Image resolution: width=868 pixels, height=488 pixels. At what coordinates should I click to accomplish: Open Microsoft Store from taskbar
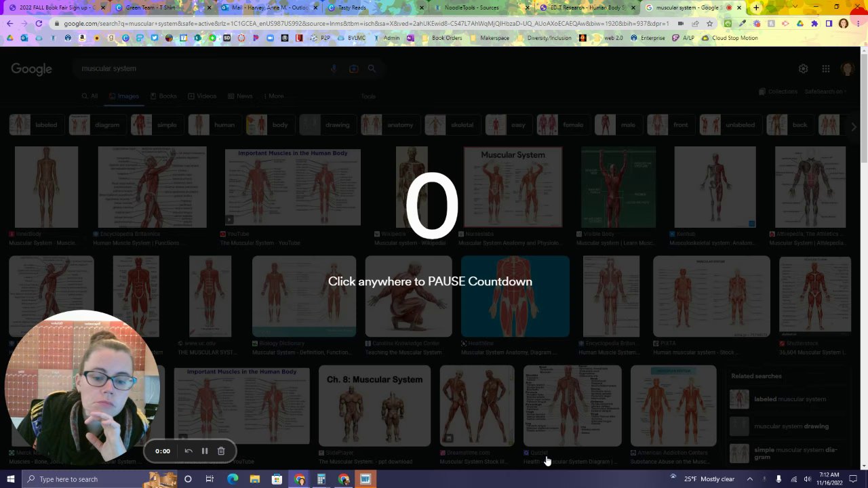(x=277, y=479)
